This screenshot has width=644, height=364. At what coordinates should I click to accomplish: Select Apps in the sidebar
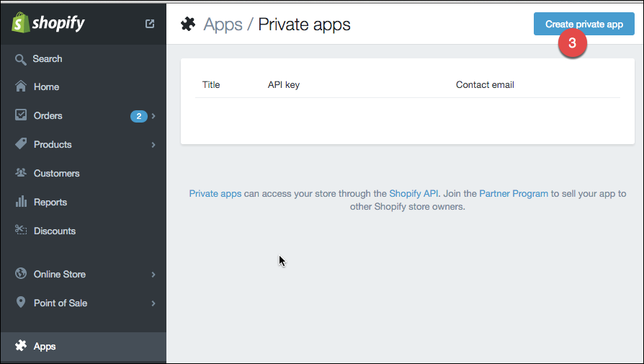coord(84,346)
